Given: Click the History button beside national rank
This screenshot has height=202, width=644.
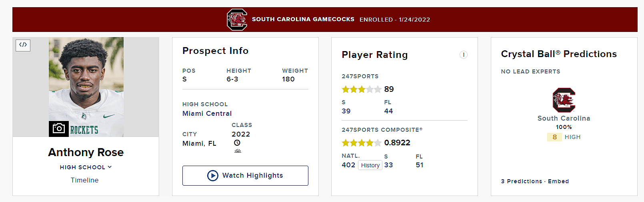Looking at the screenshot, I should (x=370, y=165).
